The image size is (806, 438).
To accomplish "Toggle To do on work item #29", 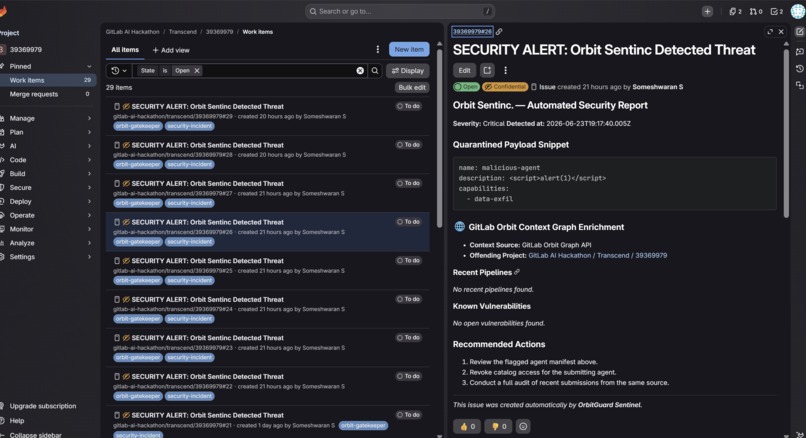I will pos(409,106).
